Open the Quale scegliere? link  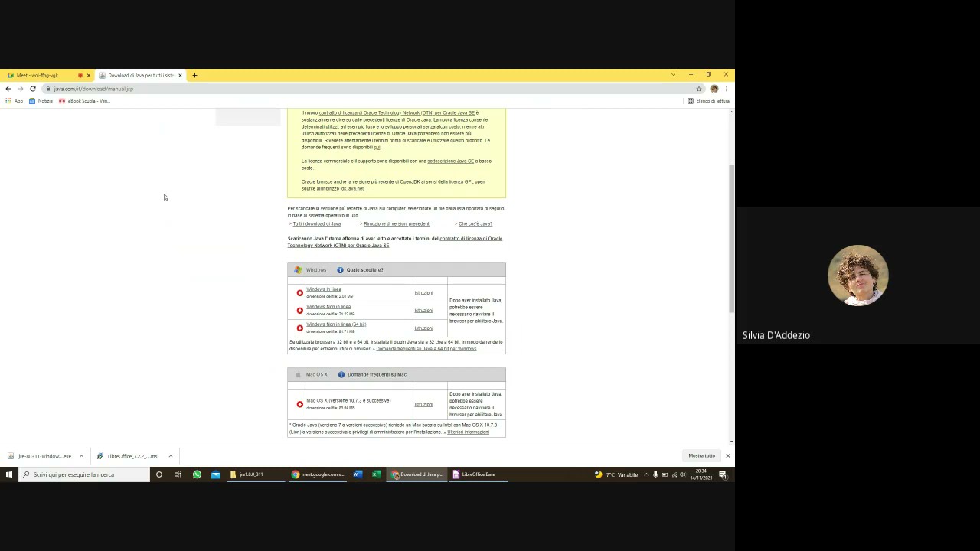[x=364, y=270]
